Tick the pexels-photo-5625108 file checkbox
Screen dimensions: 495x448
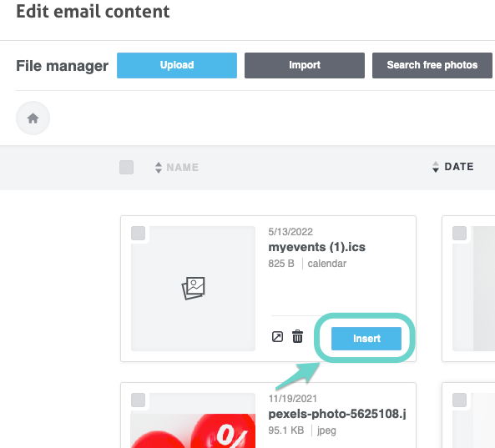138,400
